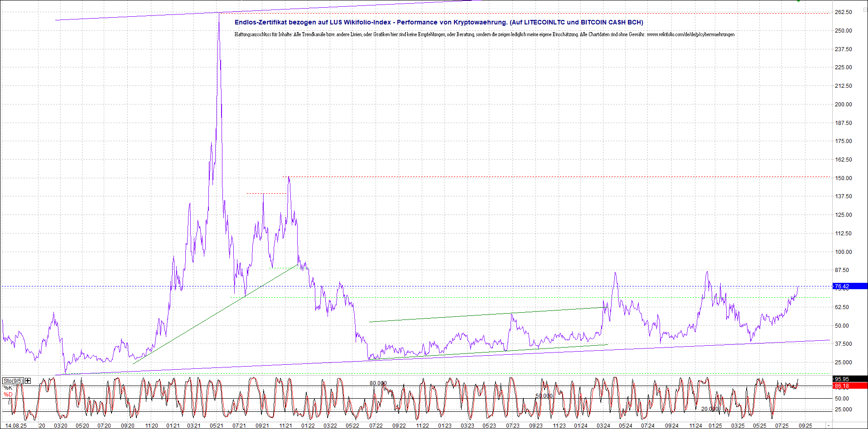Click the 200.00 label on price axis
Image resolution: width=868 pixels, height=429 pixels.
pyautogui.click(x=843, y=104)
